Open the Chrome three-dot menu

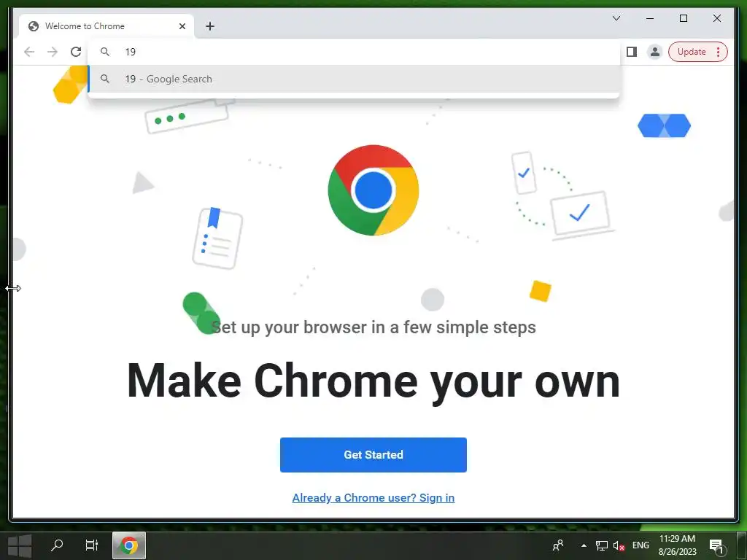pyautogui.click(x=719, y=52)
